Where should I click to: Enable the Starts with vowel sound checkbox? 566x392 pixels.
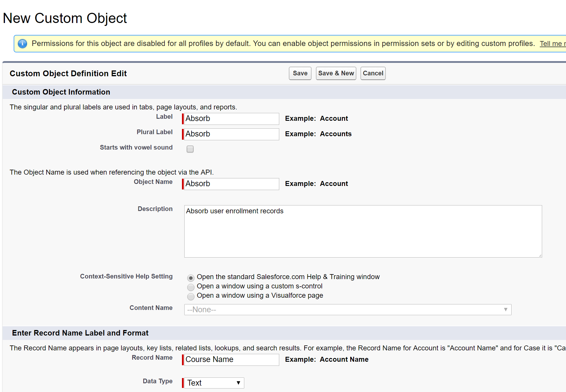pos(190,149)
